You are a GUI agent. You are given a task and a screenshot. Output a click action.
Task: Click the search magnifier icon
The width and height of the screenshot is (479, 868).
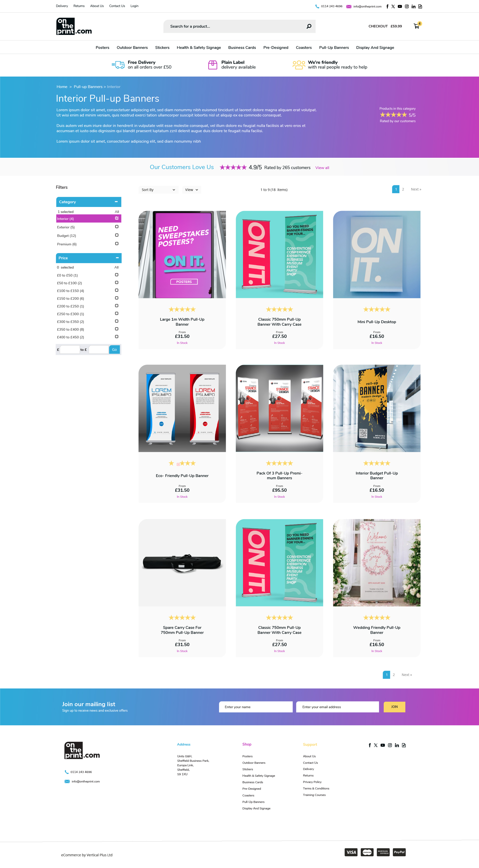click(x=309, y=26)
